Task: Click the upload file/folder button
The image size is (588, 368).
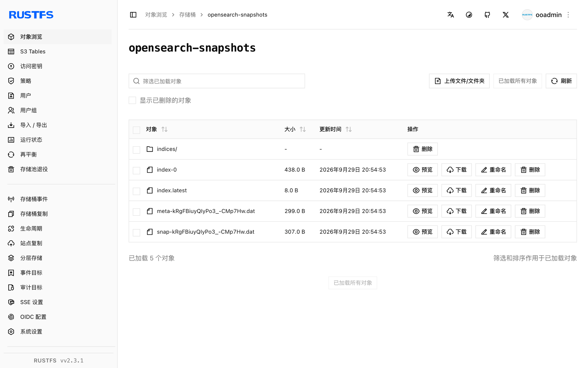Action: coord(459,81)
